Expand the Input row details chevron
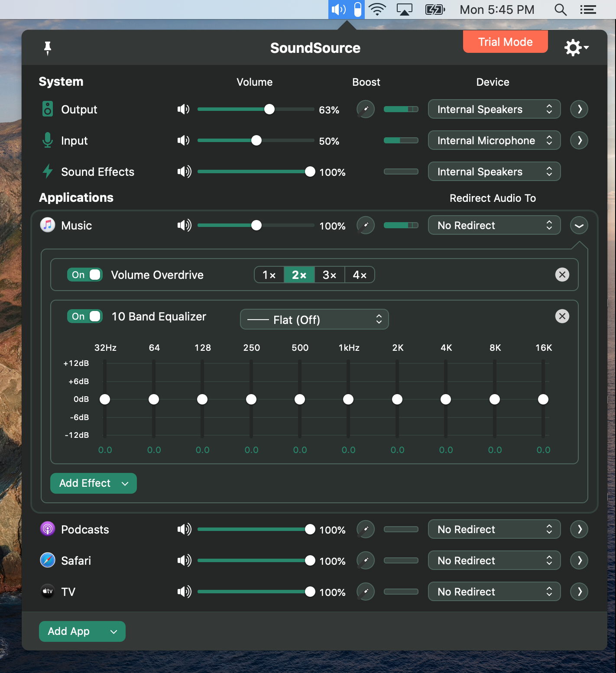The image size is (616, 673). [x=579, y=140]
